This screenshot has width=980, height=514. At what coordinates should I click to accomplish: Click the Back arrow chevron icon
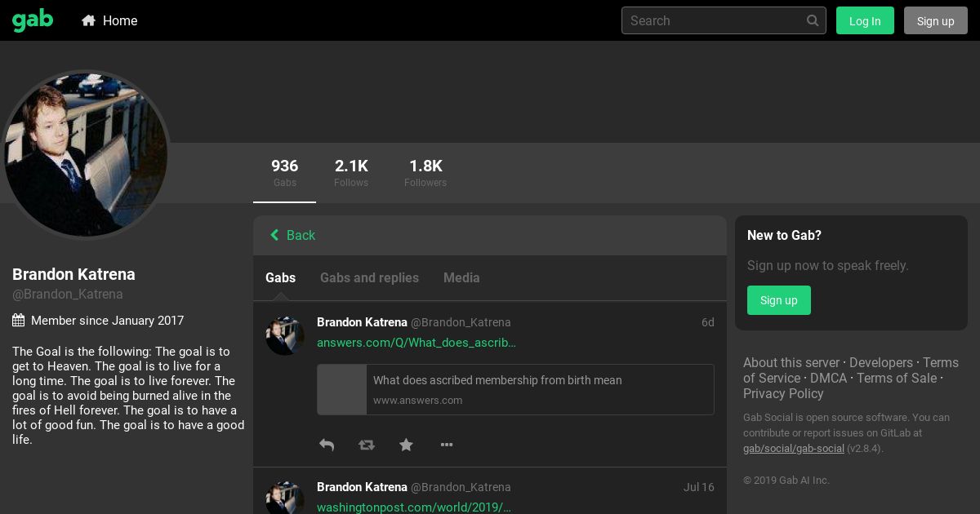[x=274, y=235]
